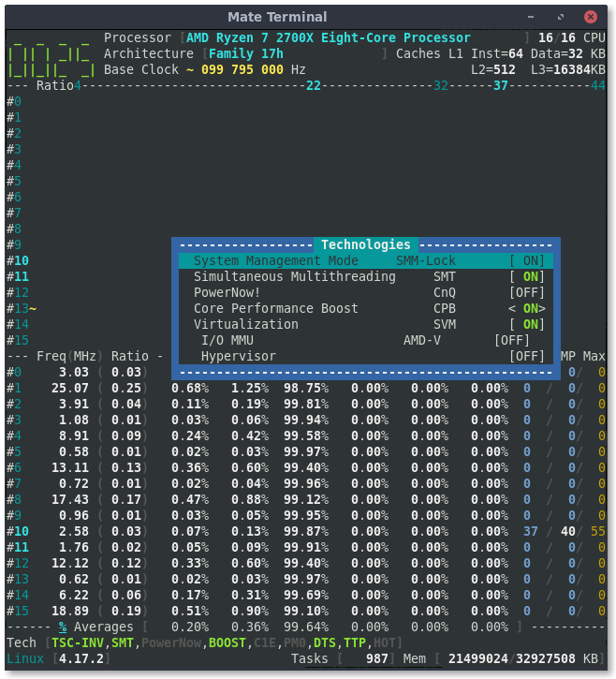This screenshot has width=616, height=679.
Task: Click the Freq(MHz) column header
Action: pos(69,357)
